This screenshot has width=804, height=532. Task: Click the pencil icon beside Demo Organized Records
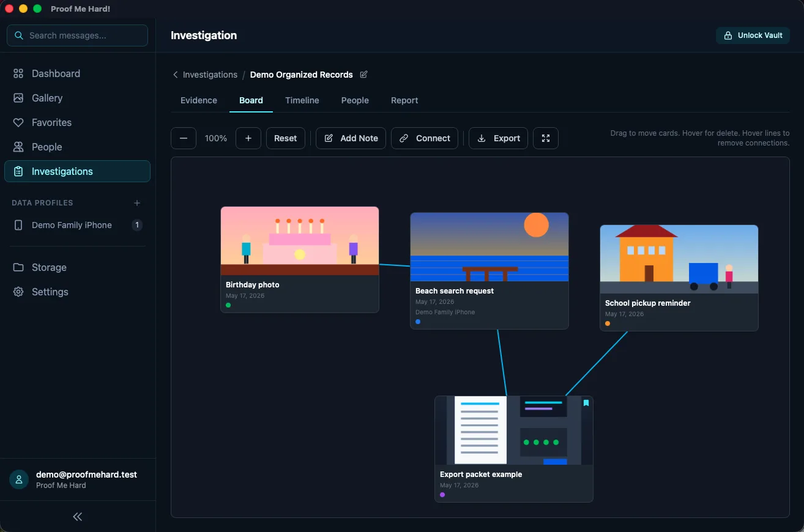pyautogui.click(x=363, y=75)
